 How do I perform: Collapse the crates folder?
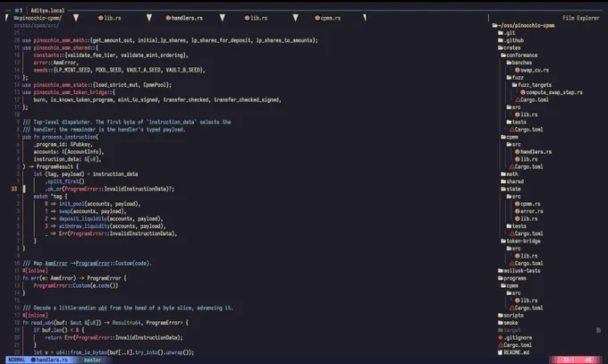(501, 47)
